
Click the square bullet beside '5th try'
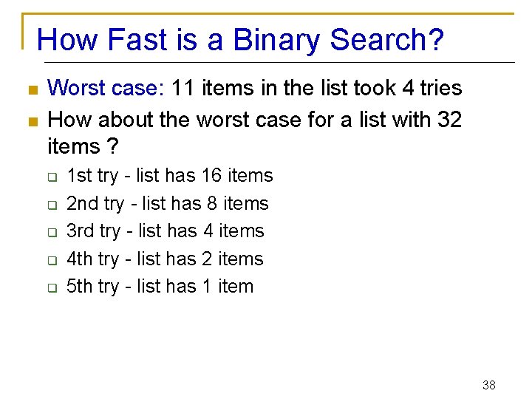coord(52,287)
